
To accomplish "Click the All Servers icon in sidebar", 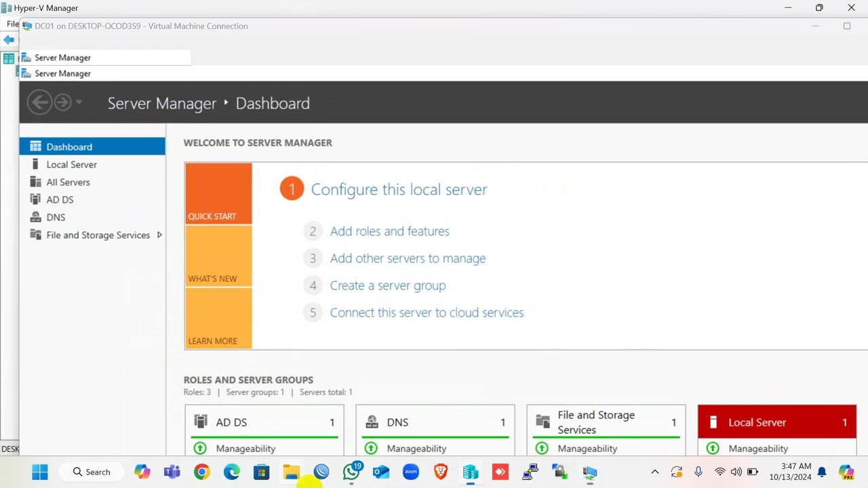I will pos(35,182).
